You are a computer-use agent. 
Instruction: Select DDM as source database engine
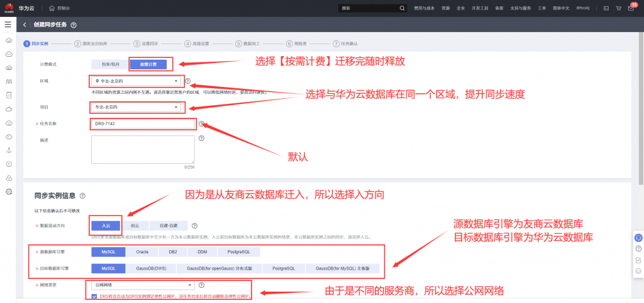(202, 251)
